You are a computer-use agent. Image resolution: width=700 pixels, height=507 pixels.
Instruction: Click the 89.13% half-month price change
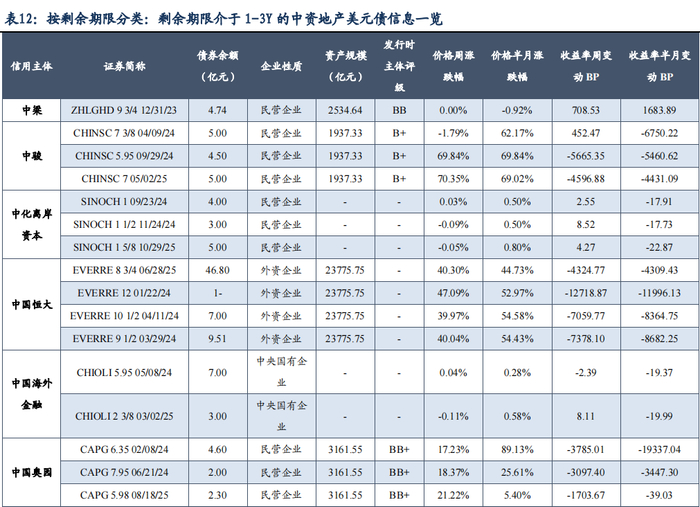(x=517, y=449)
